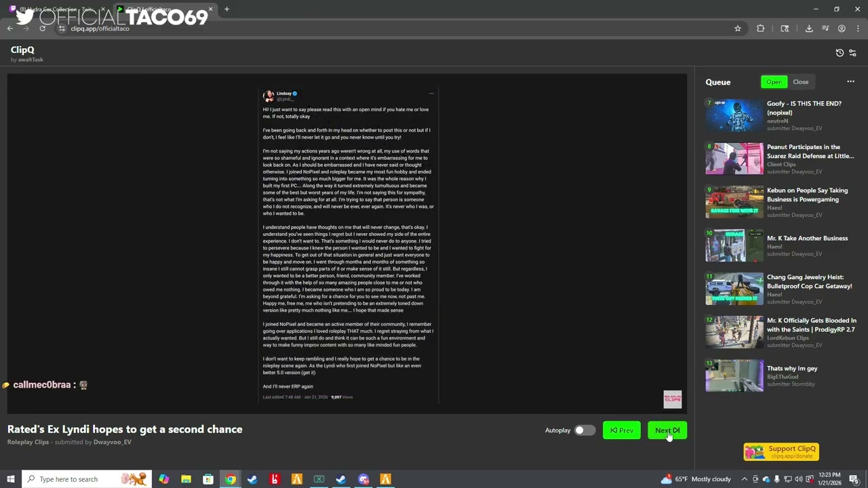Click the Roleplay Clips watermark in the player
The image size is (868, 488).
tap(672, 399)
